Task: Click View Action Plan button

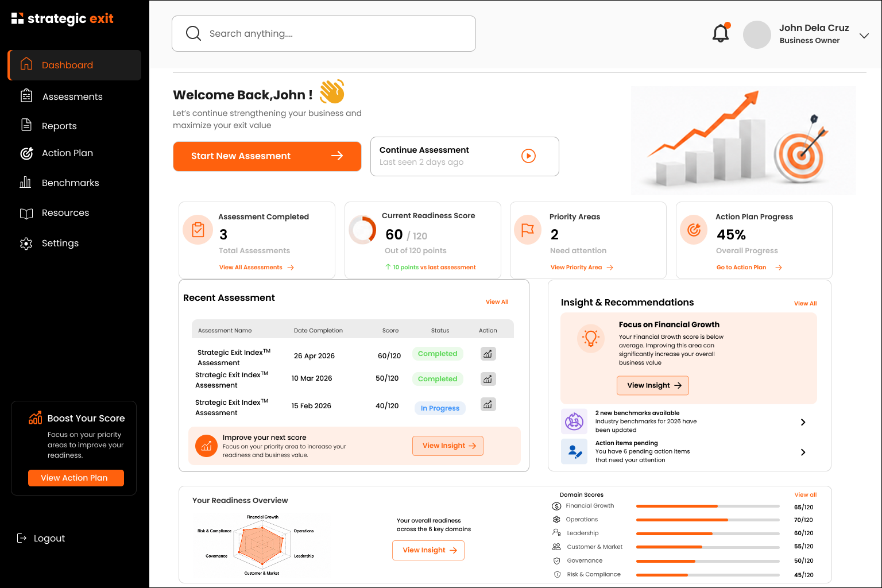Action: (x=76, y=478)
